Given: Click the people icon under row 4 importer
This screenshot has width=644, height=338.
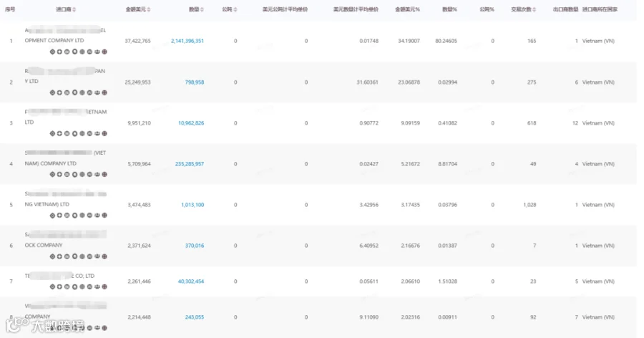Looking at the screenshot, I should coord(97,174).
